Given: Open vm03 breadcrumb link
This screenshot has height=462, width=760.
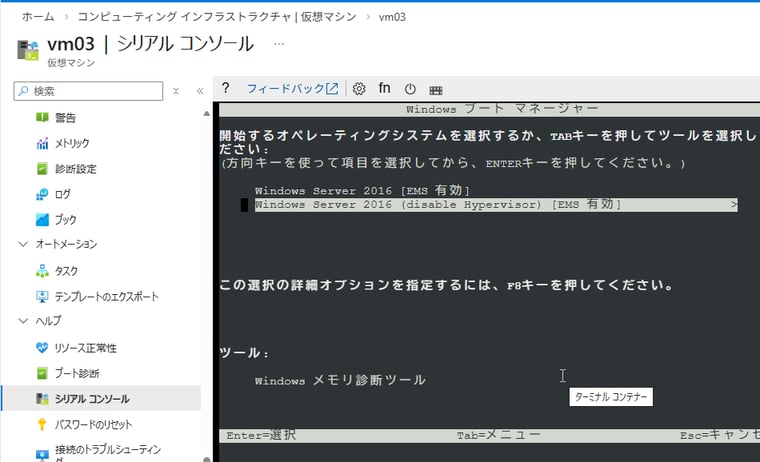Looking at the screenshot, I should [392, 17].
